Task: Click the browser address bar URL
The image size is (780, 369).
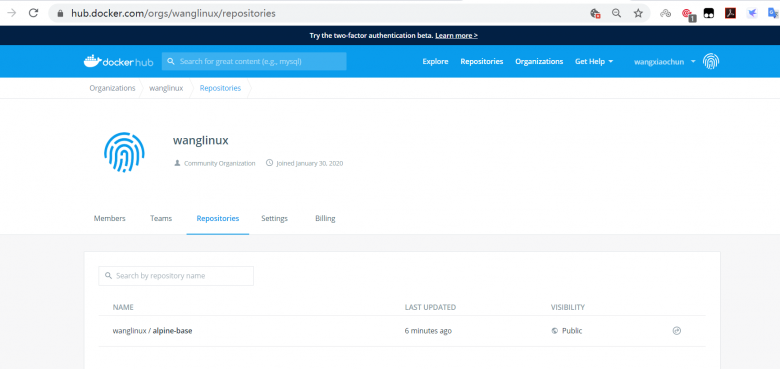Action: pos(173,14)
